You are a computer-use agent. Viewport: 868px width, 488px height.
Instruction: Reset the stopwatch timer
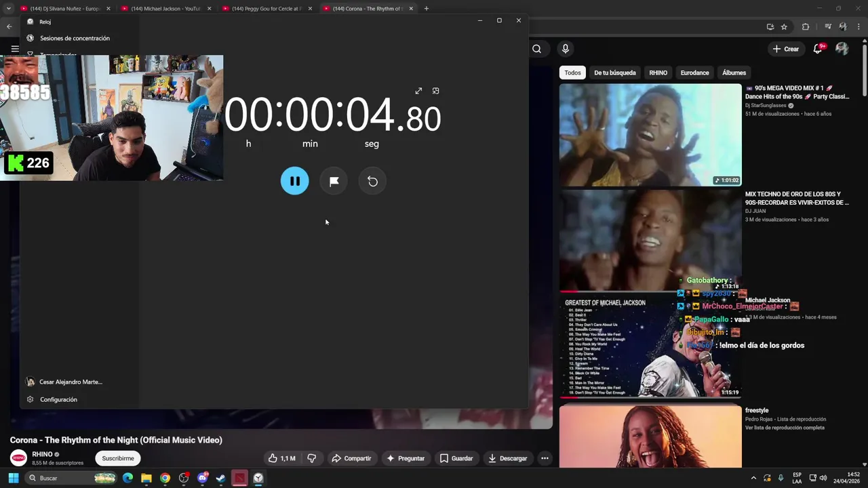[x=372, y=181]
